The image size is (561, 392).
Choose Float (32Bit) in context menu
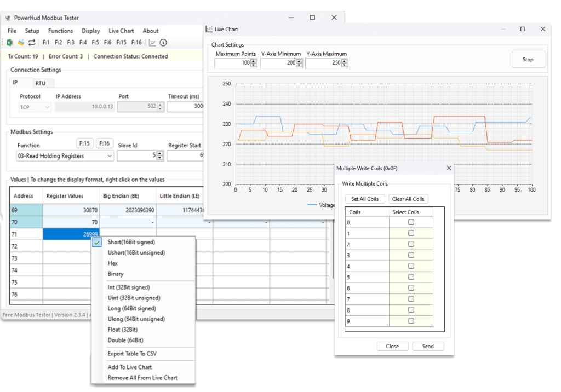pos(123,330)
